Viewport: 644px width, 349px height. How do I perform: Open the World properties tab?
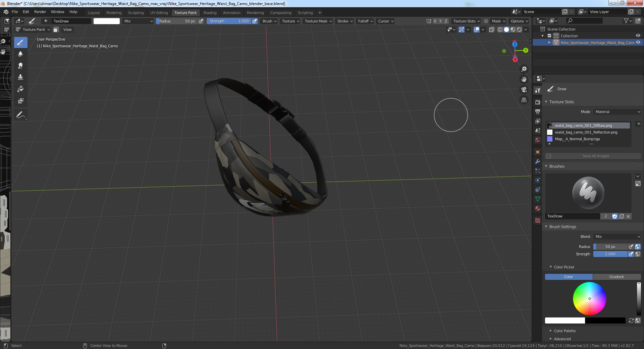(538, 140)
